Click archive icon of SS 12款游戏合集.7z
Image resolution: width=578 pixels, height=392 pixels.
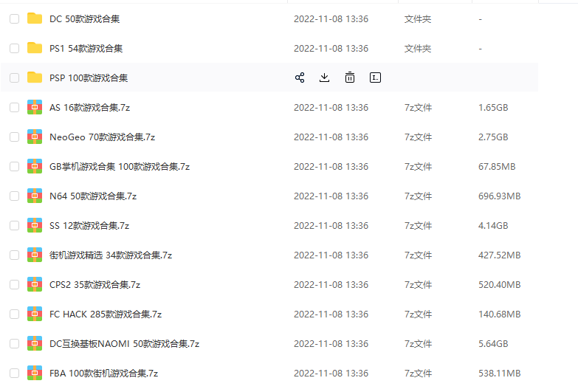pos(35,225)
